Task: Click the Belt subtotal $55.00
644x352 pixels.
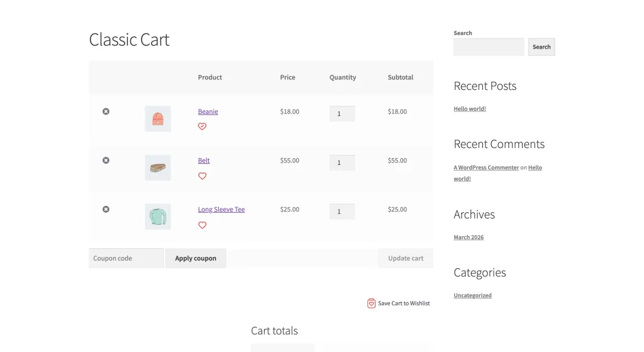Action: pyautogui.click(x=397, y=161)
